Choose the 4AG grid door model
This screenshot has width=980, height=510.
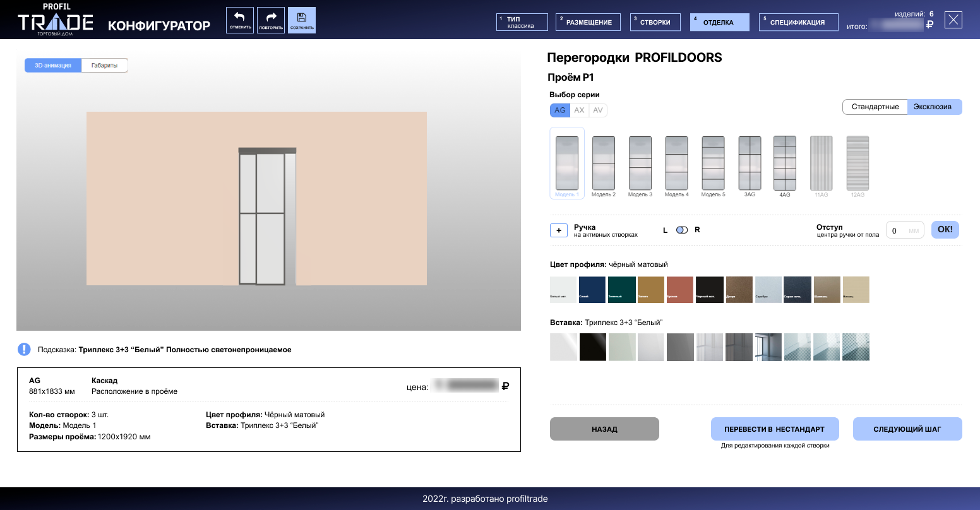tap(785, 163)
